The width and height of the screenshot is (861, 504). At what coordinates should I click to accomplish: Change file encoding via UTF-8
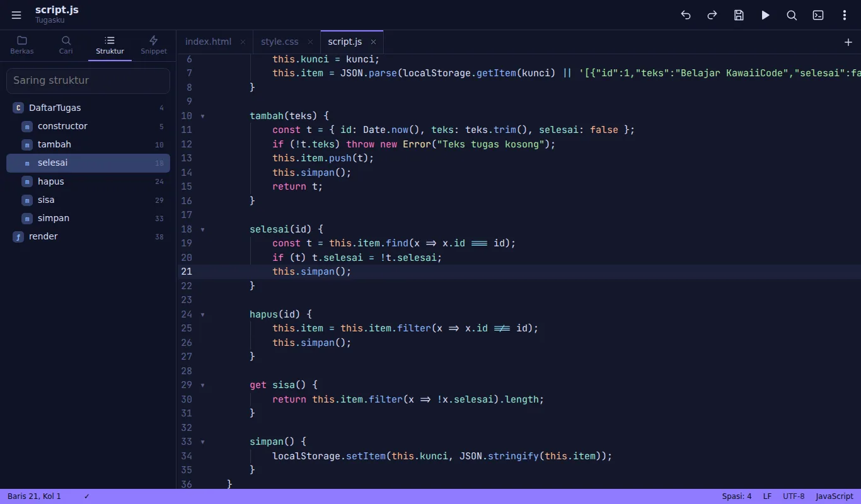[794, 496]
